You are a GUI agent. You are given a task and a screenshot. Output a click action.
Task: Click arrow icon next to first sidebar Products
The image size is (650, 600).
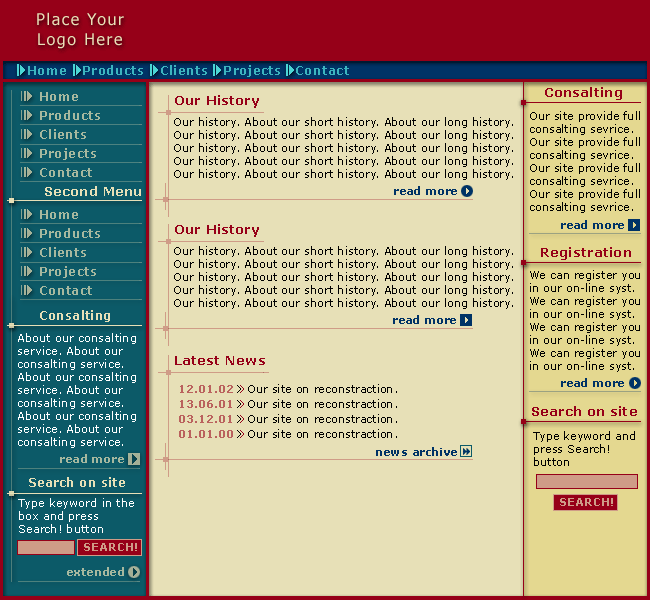click(27, 115)
